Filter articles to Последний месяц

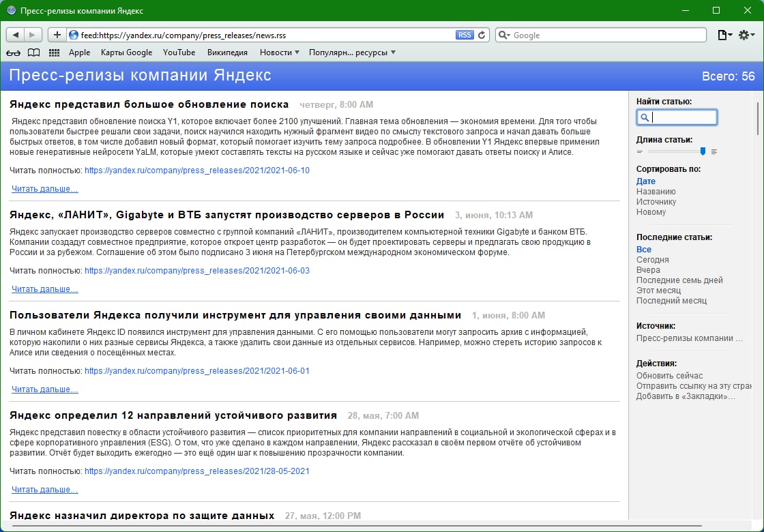[671, 301]
